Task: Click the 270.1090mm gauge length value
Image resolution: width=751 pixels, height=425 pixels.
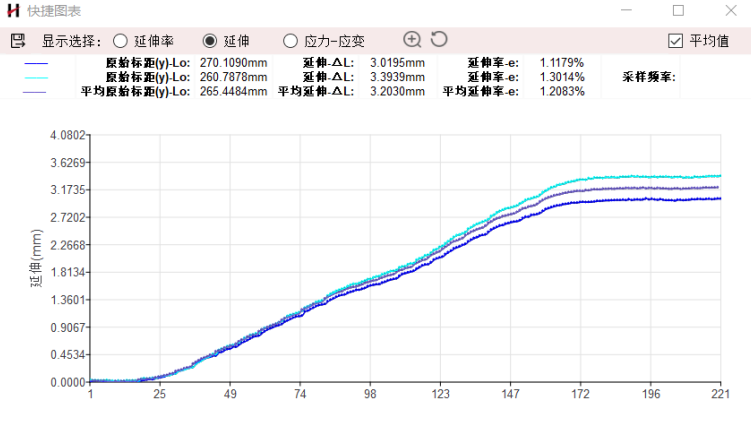Action: [x=233, y=63]
